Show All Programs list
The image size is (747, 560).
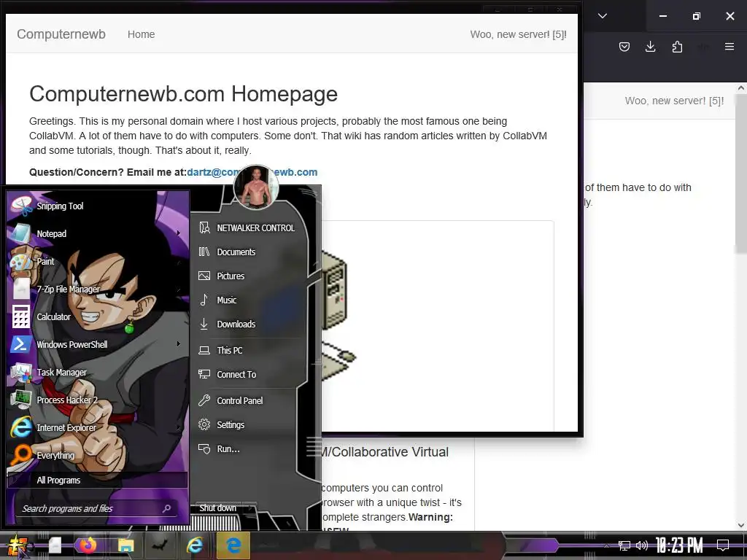[98, 480]
